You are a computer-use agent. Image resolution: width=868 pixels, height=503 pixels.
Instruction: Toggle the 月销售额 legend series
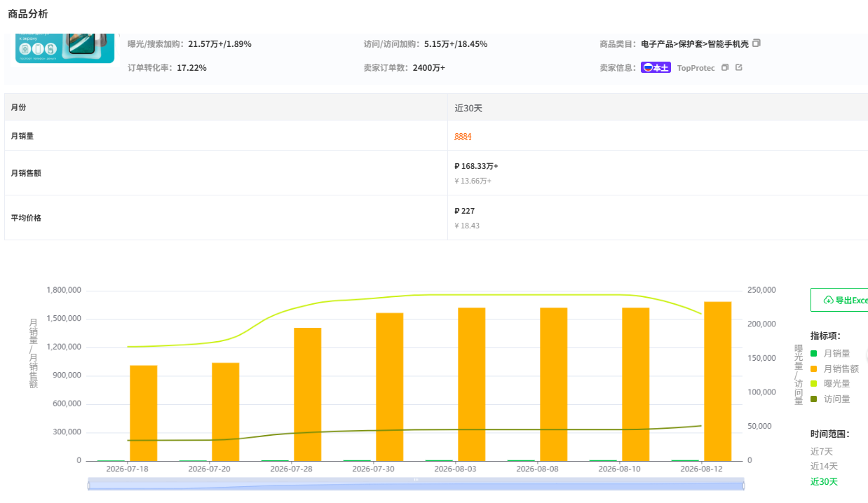pos(834,368)
